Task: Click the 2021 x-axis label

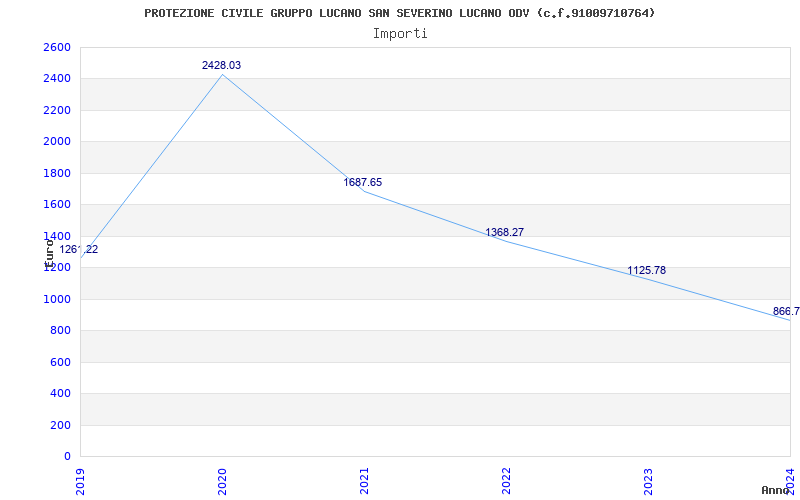Action: pyautogui.click(x=364, y=481)
